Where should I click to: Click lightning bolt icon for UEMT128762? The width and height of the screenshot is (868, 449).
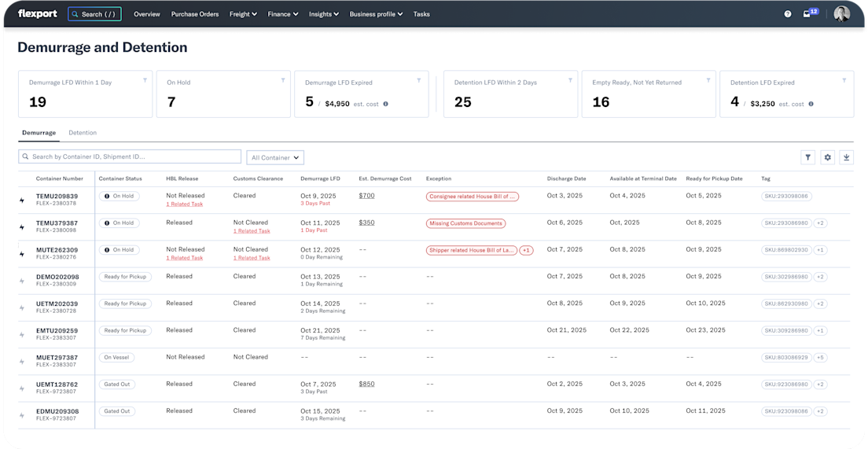click(22, 388)
